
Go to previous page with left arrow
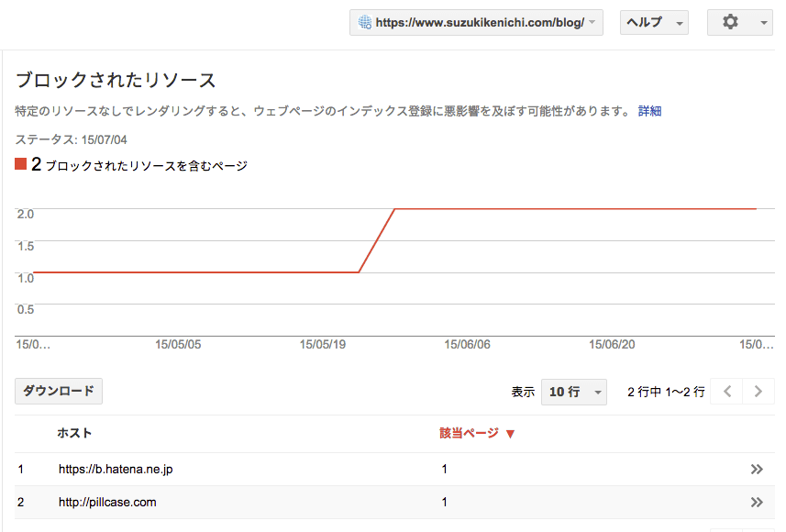[x=727, y=392]
